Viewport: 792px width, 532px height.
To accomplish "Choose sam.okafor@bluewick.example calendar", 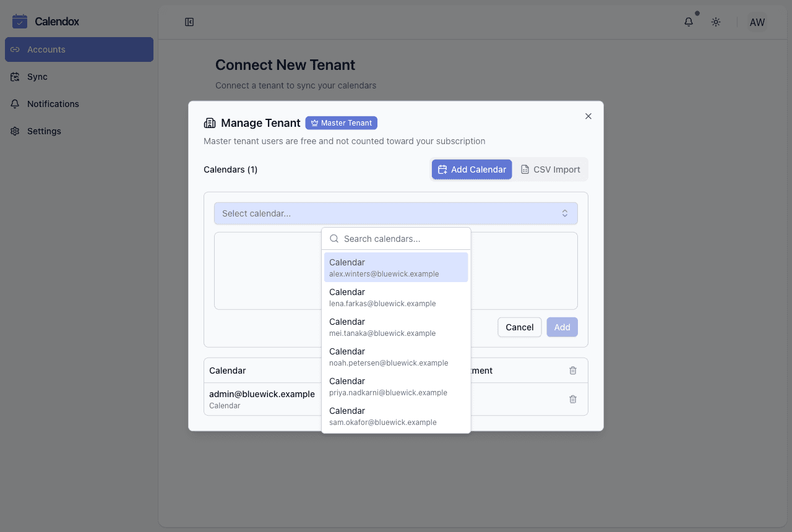I will [396, 416].
